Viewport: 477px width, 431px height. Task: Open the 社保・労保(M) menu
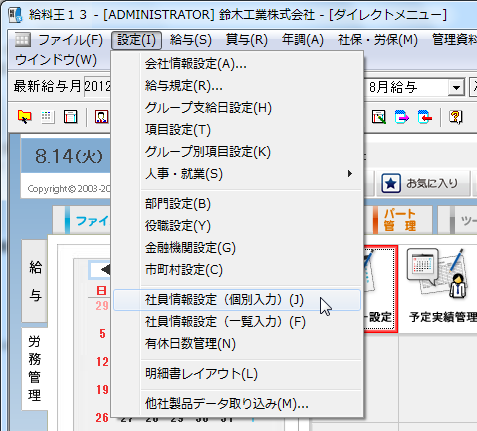click(x=378, y=40)
